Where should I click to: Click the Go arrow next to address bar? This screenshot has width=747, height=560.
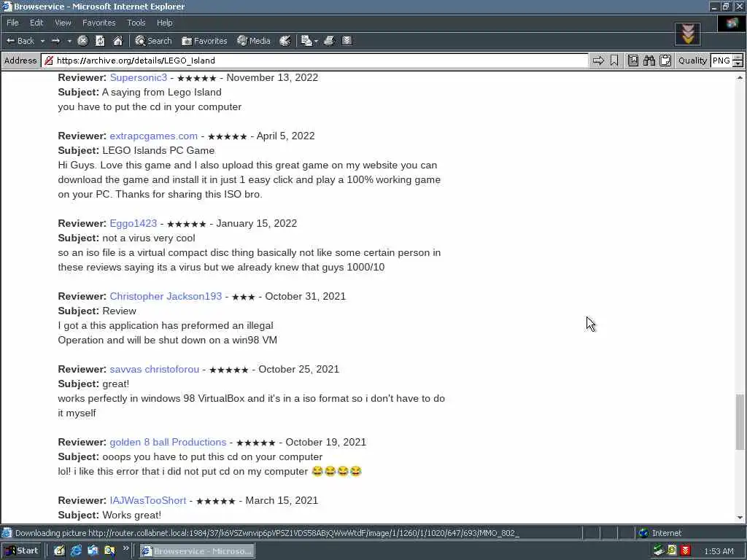coord(598,61)
